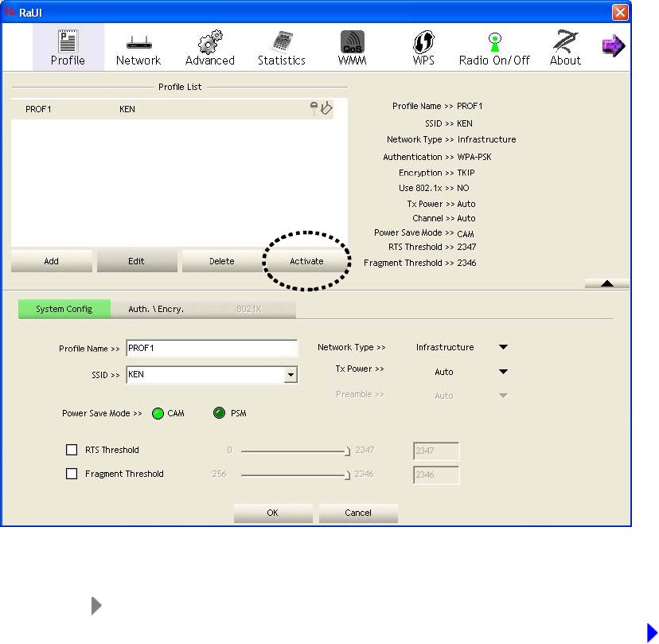Image resolution: width=659 pixels, height=644 pixels.
Task: Open the Tx Power dropdown arrow
Action: pyautogui.click(x=503, y=372)
